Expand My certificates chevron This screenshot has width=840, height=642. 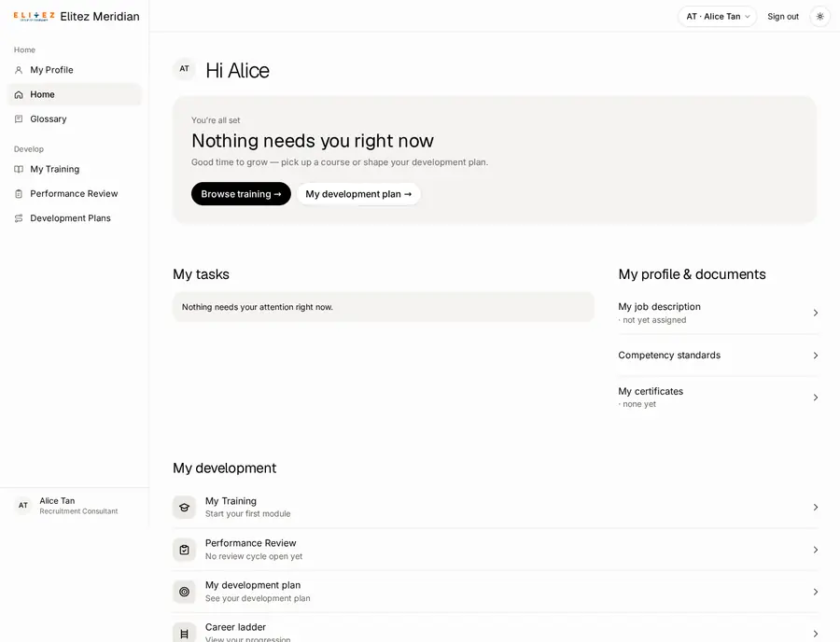click(x=816, y=398)
